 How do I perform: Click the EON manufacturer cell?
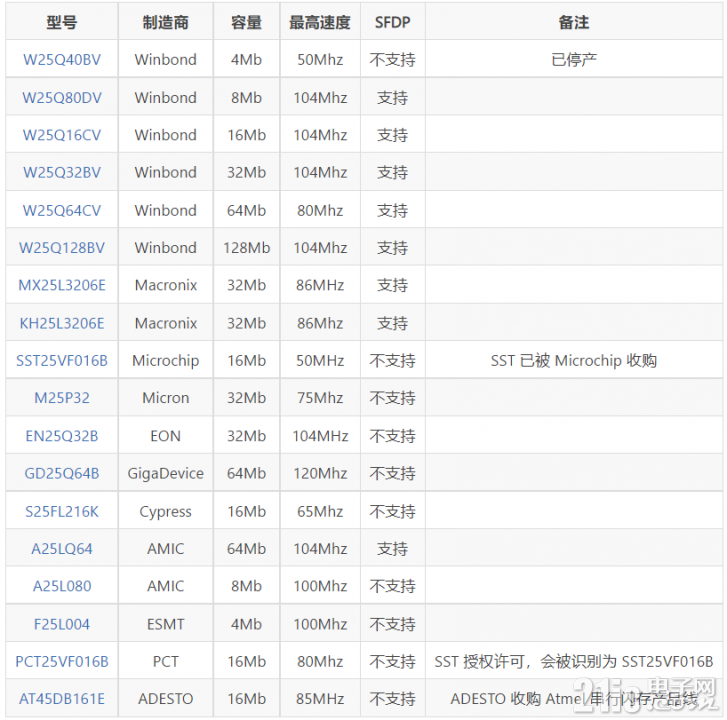(x=166, y=436)
